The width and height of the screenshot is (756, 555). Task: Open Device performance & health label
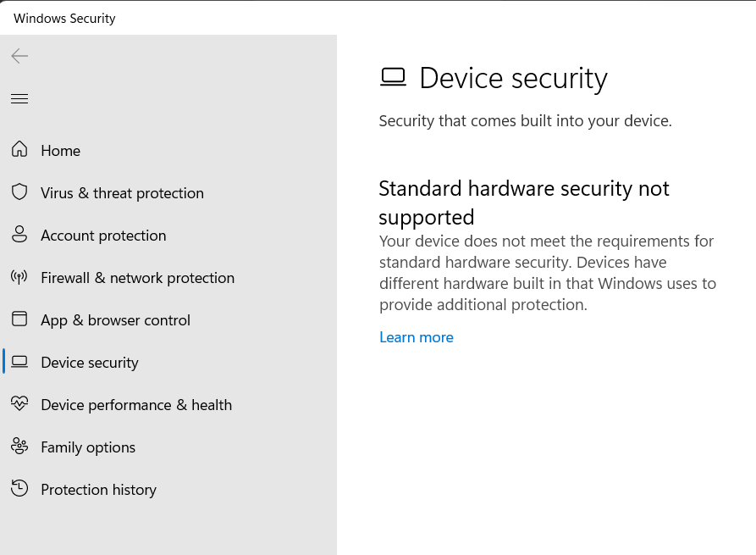tap(135, 405)
